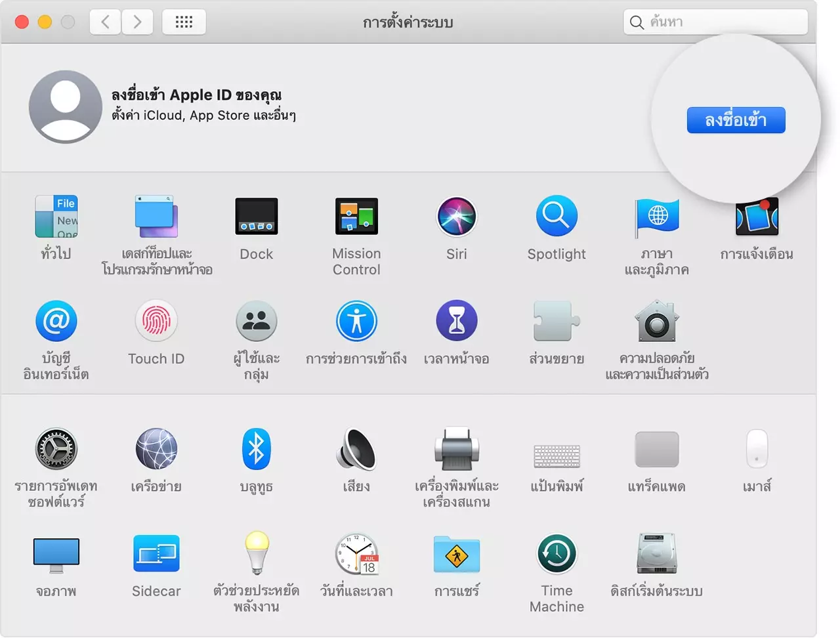Go forward with the right arrow button
Image resolution: width=840 pixels, height=638 pixels.
pos(137,22)
